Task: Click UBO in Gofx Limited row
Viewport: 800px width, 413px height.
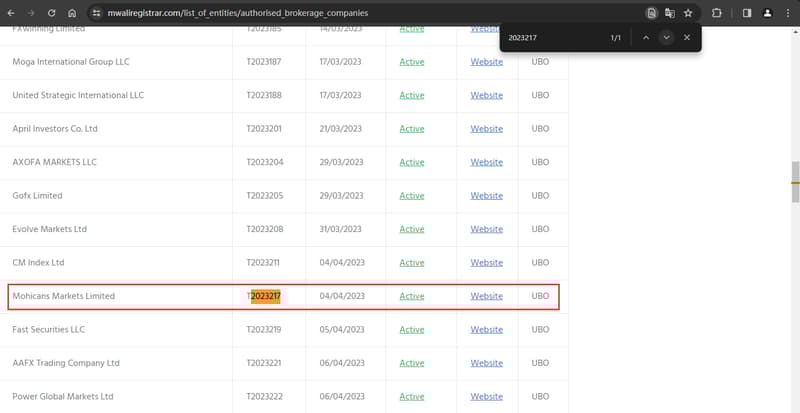Action: (x=540, y=196)
